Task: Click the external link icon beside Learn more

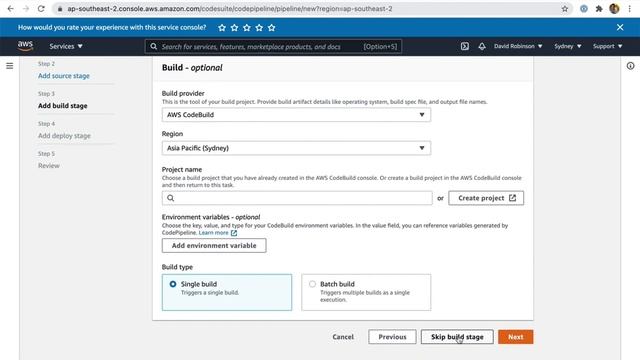Action: tap(234, 233)
